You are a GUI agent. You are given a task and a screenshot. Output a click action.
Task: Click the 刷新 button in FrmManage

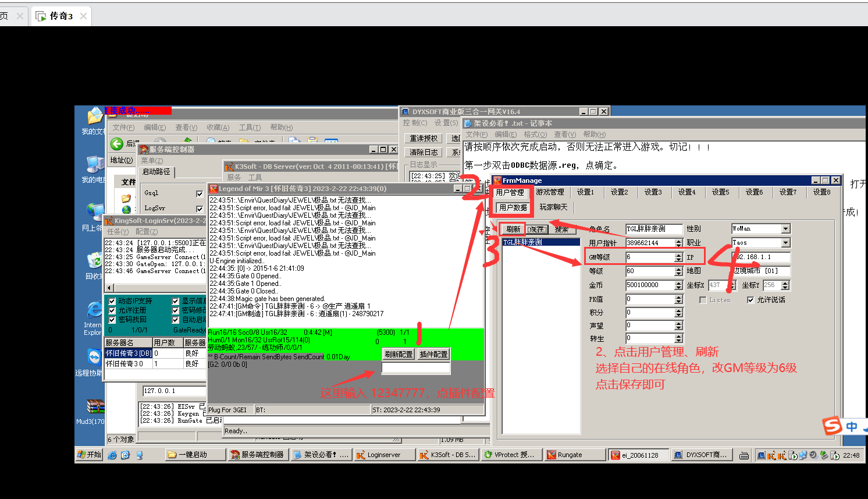tap(513, 229)
